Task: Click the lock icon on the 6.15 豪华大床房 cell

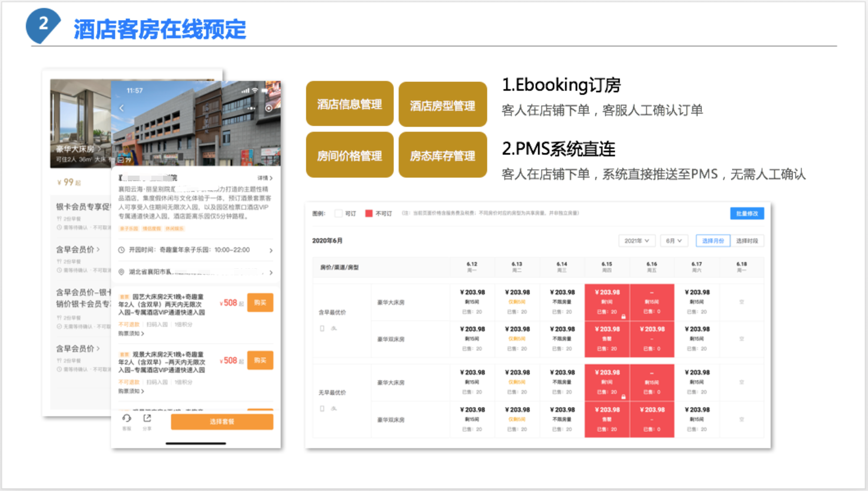Action: click(623, 316)
